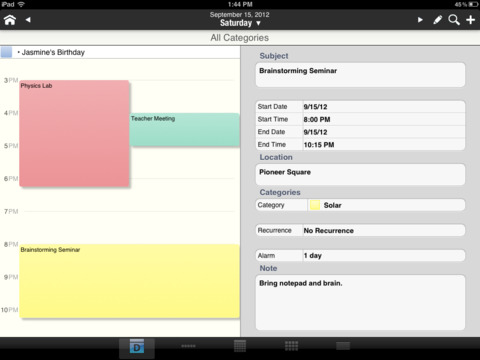The height and width of the screenshot is (360, 480).
Task: Tap the Home icon
Action: (x=10, y=20)
